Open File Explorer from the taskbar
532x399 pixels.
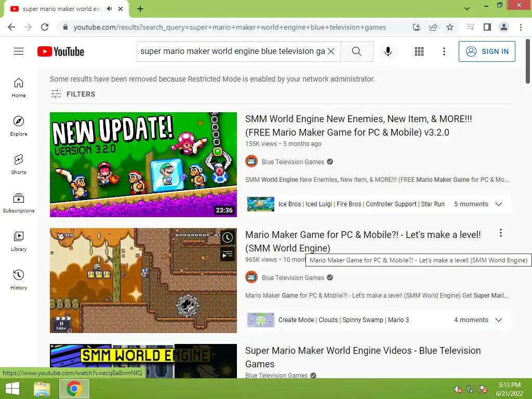[42, 389]
